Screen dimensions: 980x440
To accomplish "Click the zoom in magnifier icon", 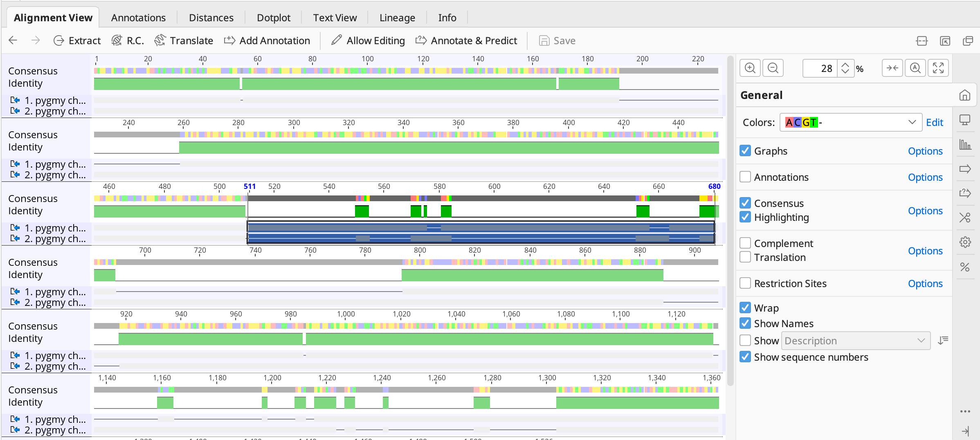I will (x=750, y=68).
